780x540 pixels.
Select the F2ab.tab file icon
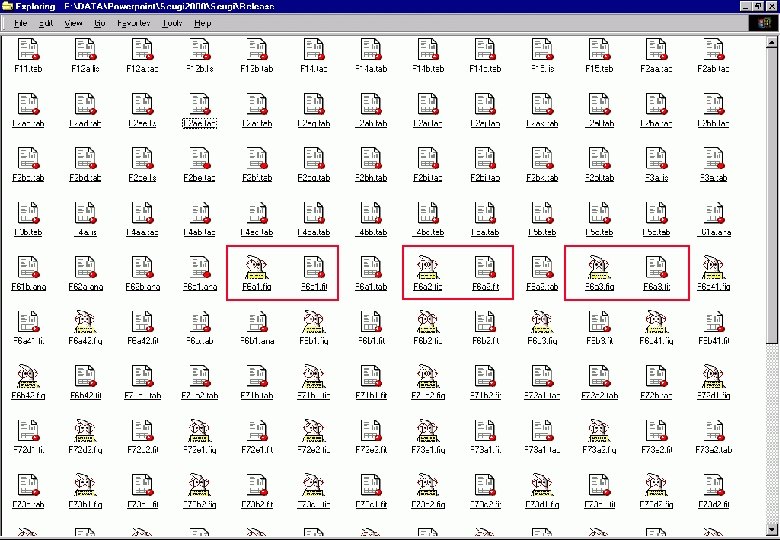click(x=713, y=50)
